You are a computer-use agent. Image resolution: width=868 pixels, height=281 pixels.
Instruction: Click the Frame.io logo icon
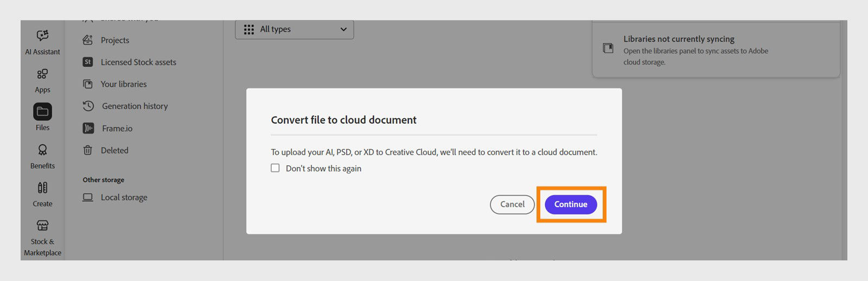coord(88,128)
